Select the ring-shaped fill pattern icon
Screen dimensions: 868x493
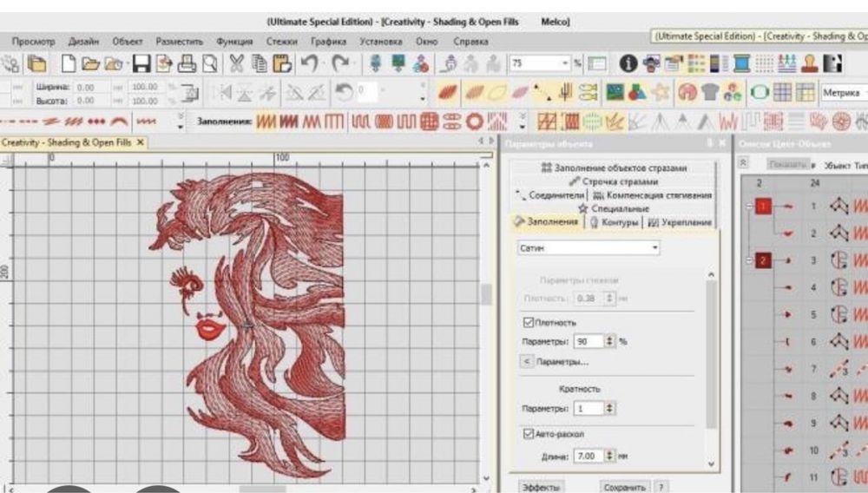474,121
